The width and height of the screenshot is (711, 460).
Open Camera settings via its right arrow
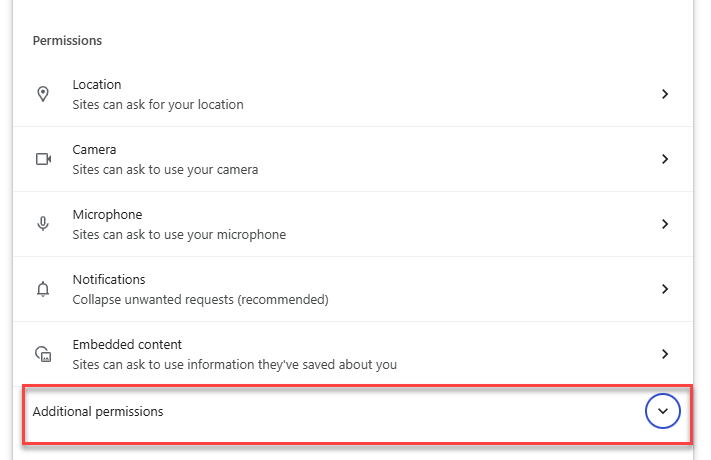(665, 159)
